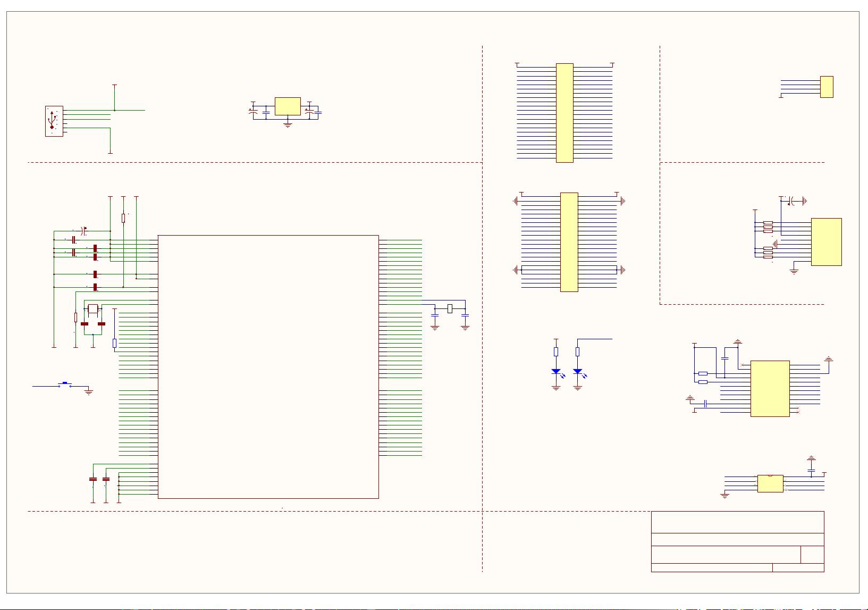Select the pull-up resistor above the MCU
The width and height of the screenshot is (868, 610).
(123, 217)
